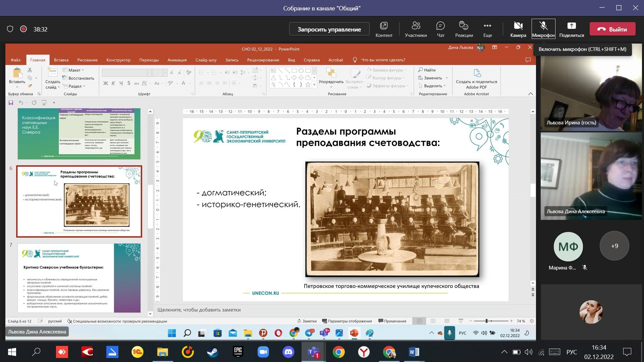Open the Выделить select dropdown
This screenshot has width=644, height=362.
click(432, 86)
